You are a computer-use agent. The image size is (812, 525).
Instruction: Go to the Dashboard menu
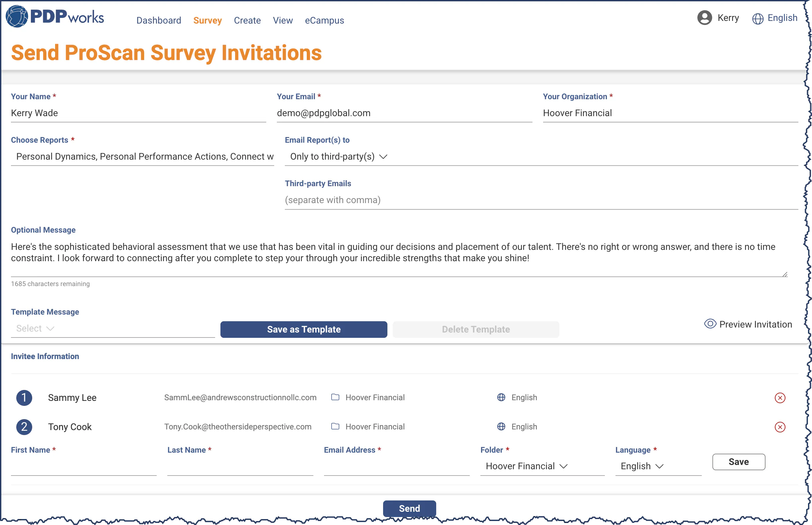click(159, 21)
